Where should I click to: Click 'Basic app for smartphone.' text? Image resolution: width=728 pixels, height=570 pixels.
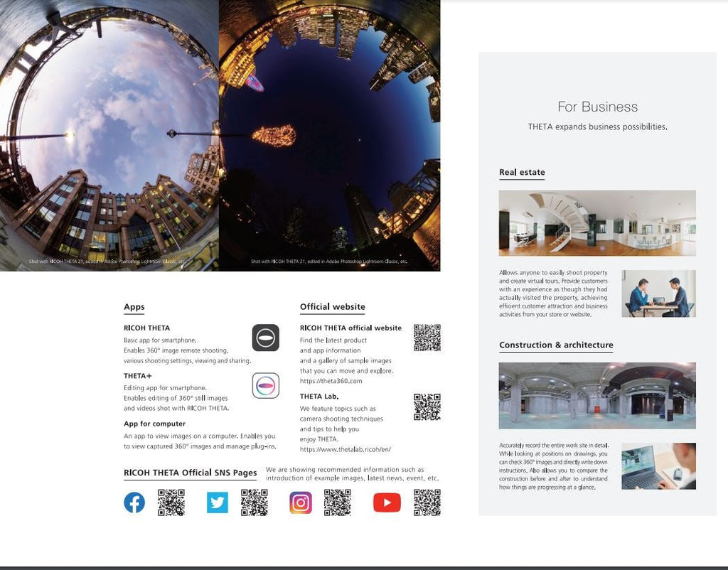coord(160,340)
